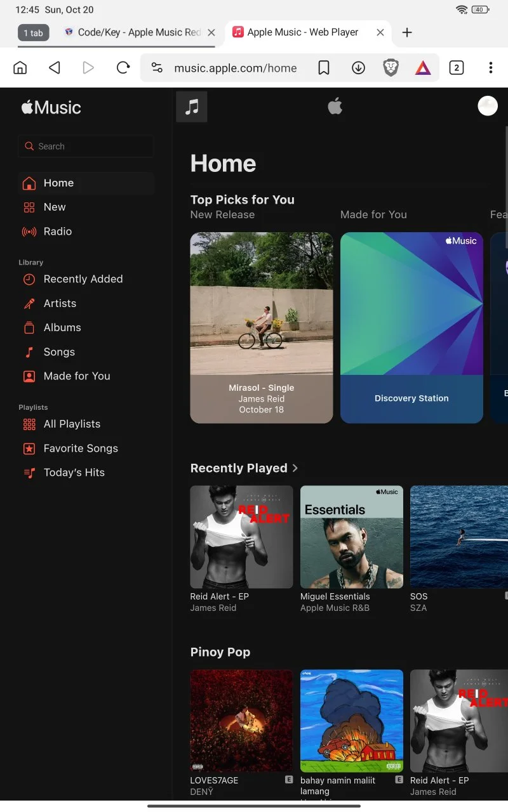Close the Apple Music Web Player tab
The width and height of the screenshot is (508, 812).
click(x=380, y=32)
